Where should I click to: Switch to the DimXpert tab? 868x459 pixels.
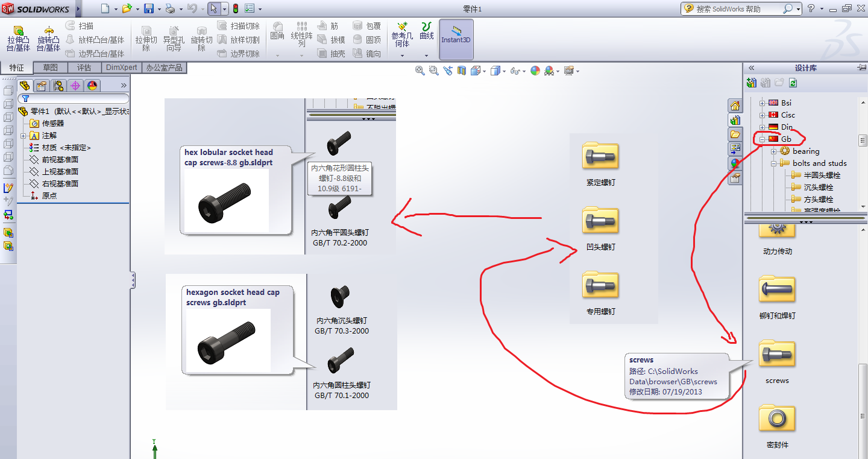click(x=122, y=68)
